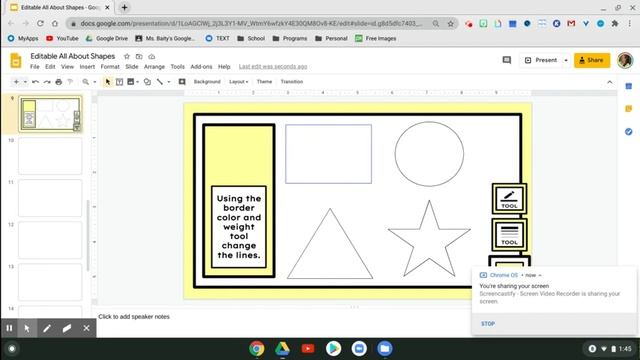Click the line weight TOOL icon on slide
The height and width of the screenshot is (360, 640).
click(x=509, y=235)
